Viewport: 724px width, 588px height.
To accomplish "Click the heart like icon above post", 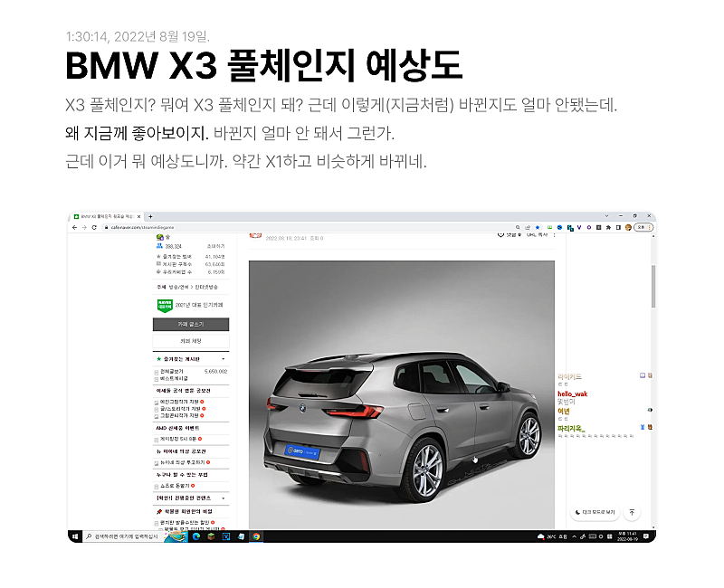I will point(502,235).
